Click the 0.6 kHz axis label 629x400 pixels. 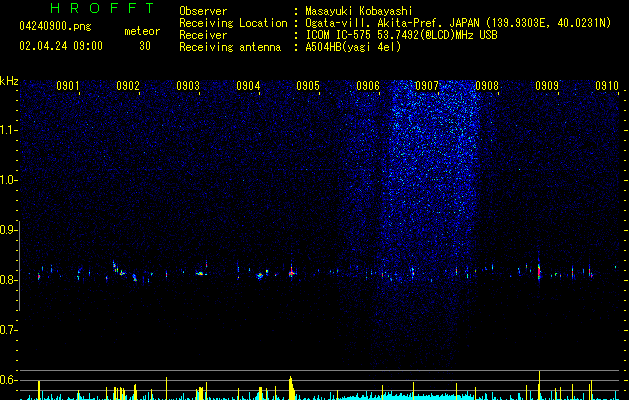pos(8,380)
